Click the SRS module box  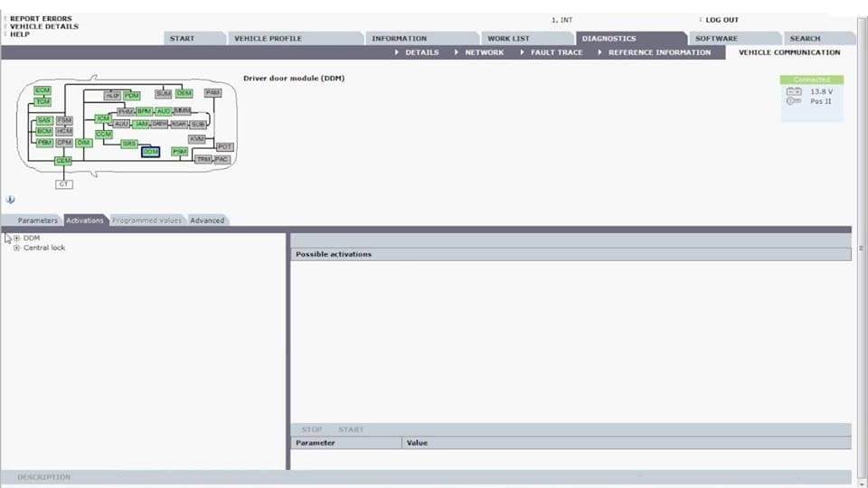pos(129,144)
